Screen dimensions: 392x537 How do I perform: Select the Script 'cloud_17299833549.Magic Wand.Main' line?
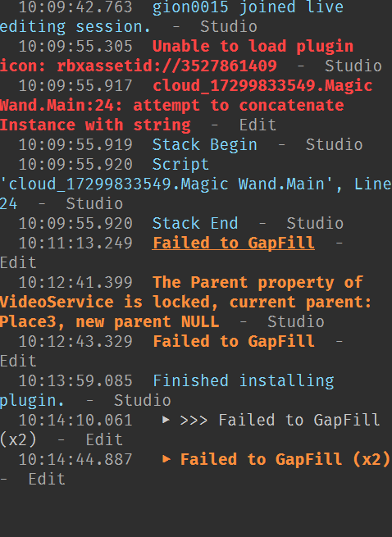196,184
